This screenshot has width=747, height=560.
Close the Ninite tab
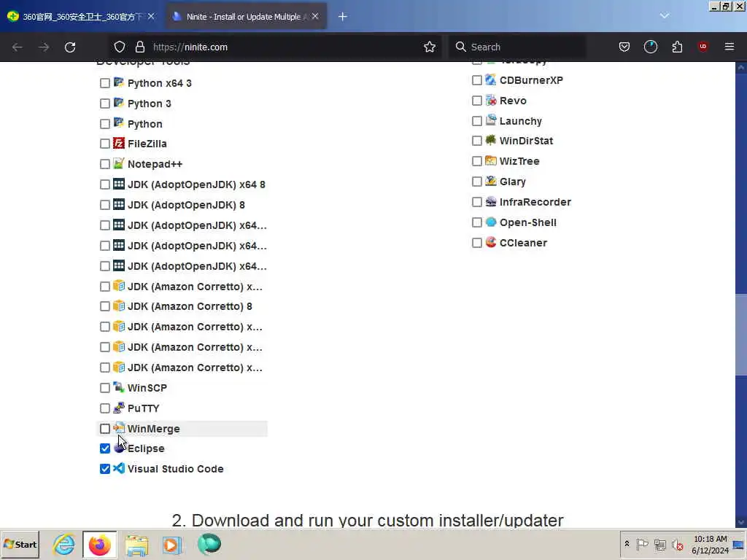coord(315,16)
